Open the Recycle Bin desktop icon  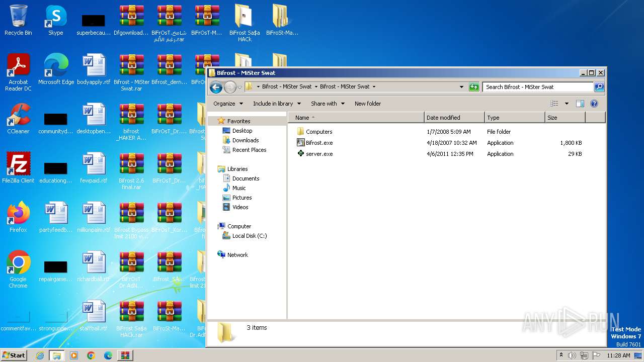click(x=18, y=20)
